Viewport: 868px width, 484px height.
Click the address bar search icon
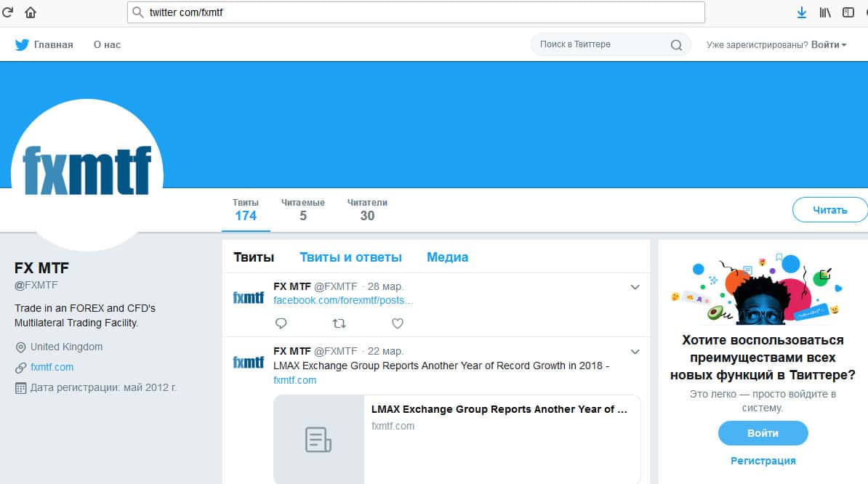(138, 12)
